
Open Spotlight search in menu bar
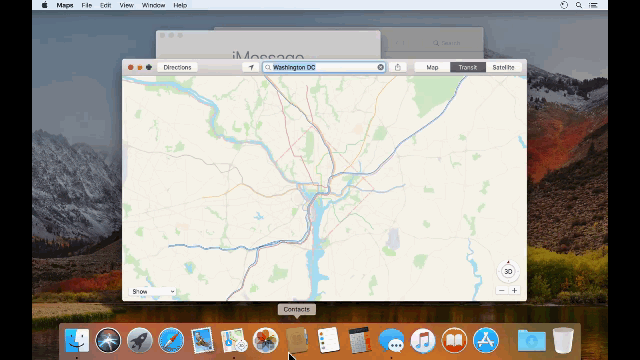point(579,5)
